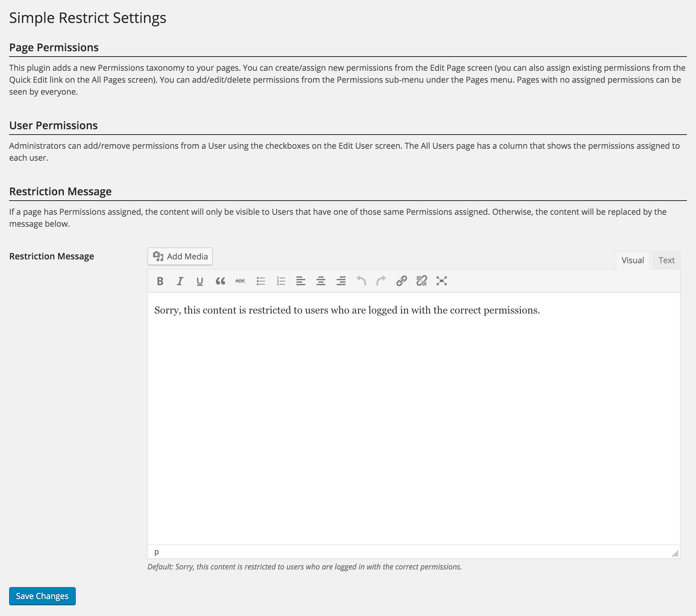Click the Italic formatting icon
696x616 pixels.
(x=180, y=280)
